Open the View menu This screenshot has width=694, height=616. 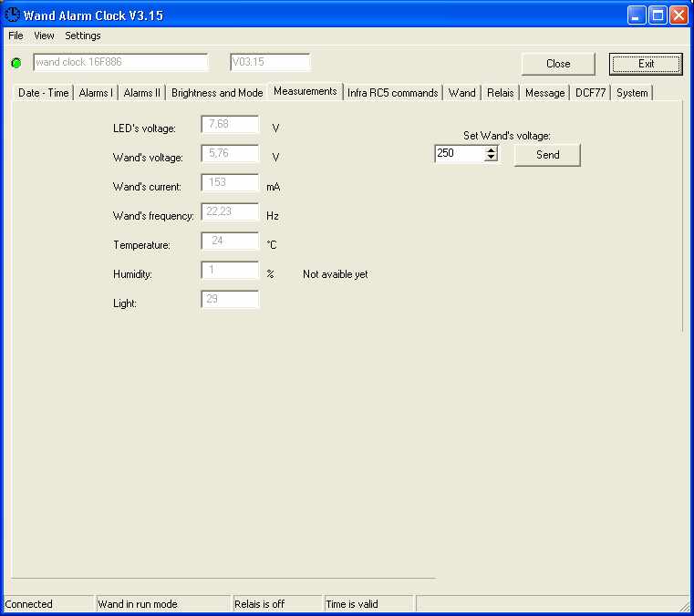point(44,36)
